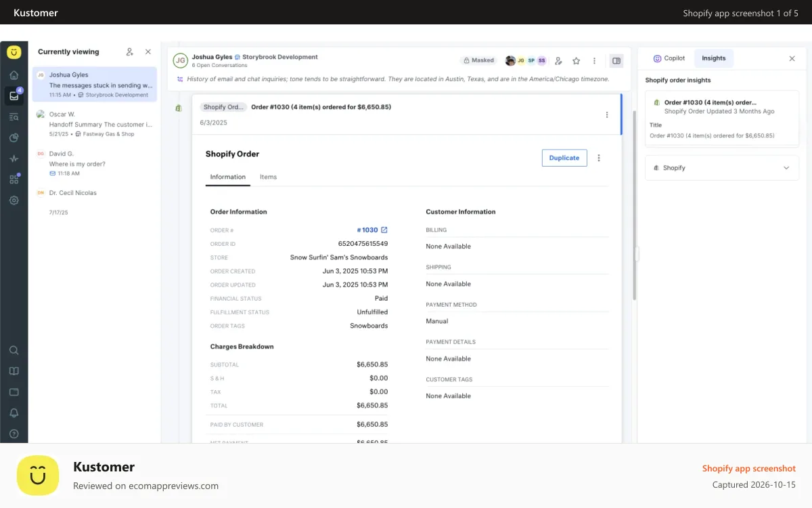Click the Manual payment method value
The height and width of the screenshot is (508, 812).
click(x=437, y=321)
